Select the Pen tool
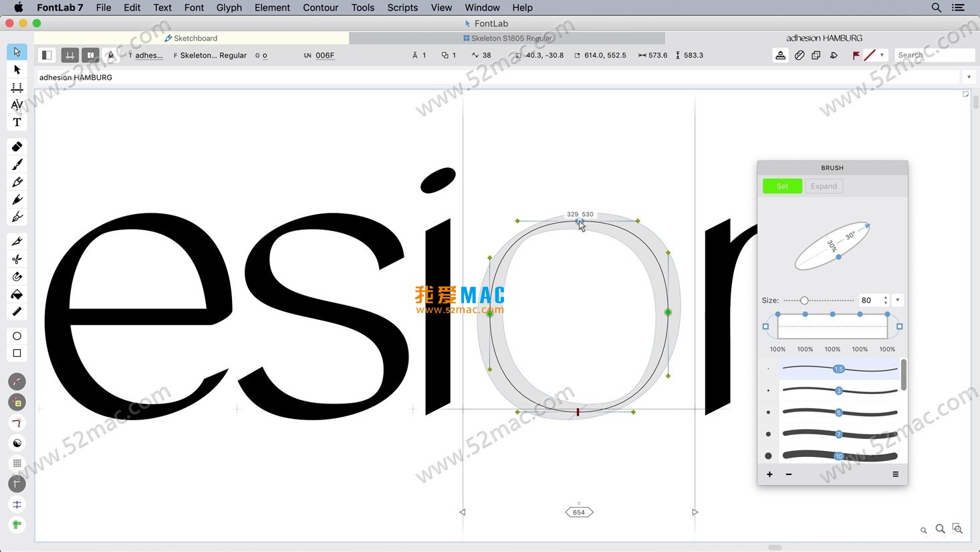The image size is (980, 552). point(17,199)
